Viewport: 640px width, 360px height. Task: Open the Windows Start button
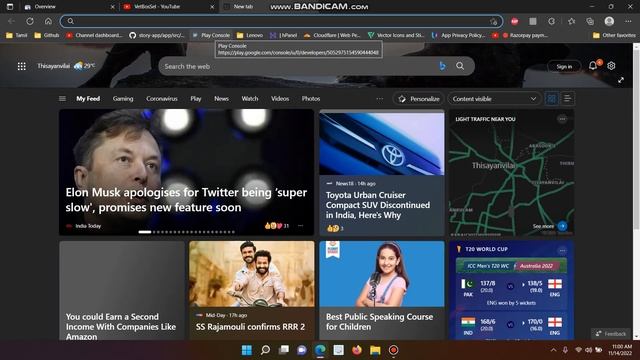[x=247, y=350]
